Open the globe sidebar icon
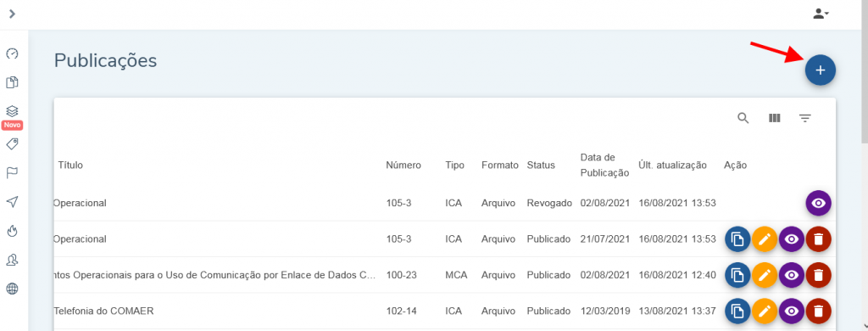Screen dimensions: 868x331 (12, 288)
